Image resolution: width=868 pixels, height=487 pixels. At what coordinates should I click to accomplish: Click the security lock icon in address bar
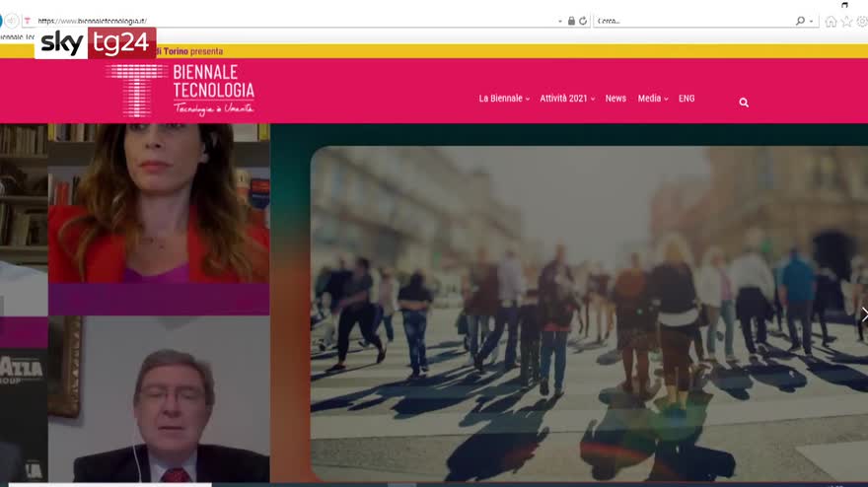coord(571,21)
